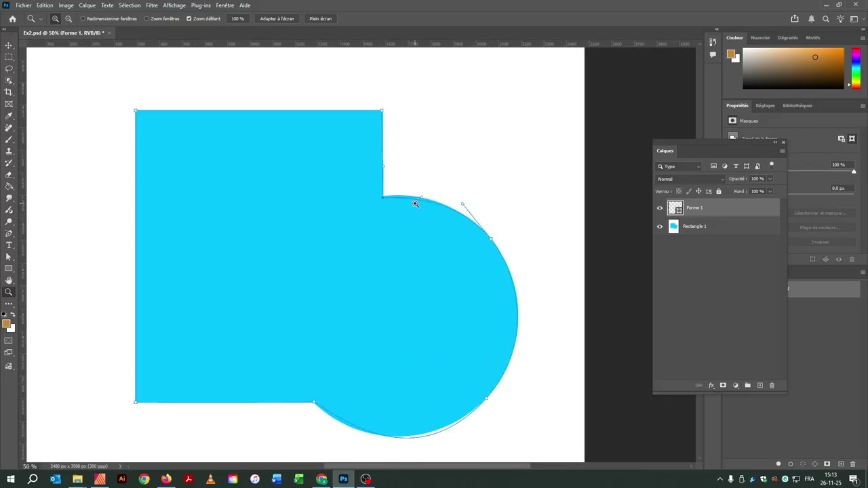This screenshot has width=868, height=488.
Task: Open the Fichier menu
Action: pyautogui.click(x=23, y=5)
